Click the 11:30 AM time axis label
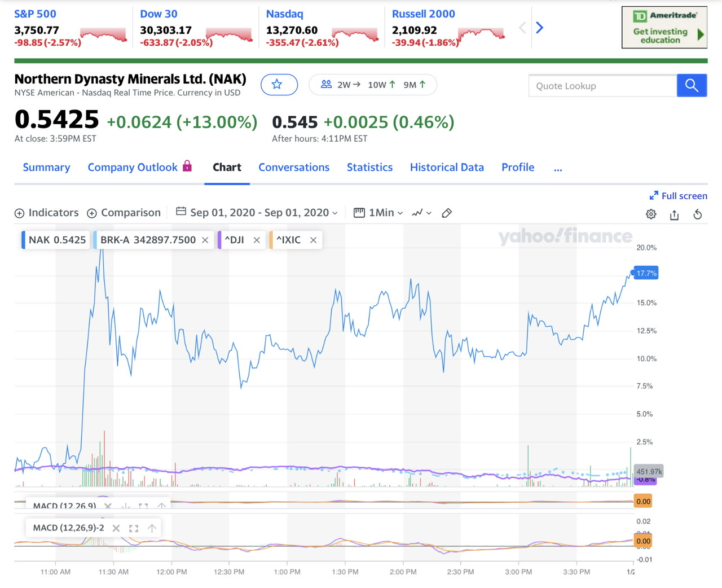 click(x=113, y=572)
